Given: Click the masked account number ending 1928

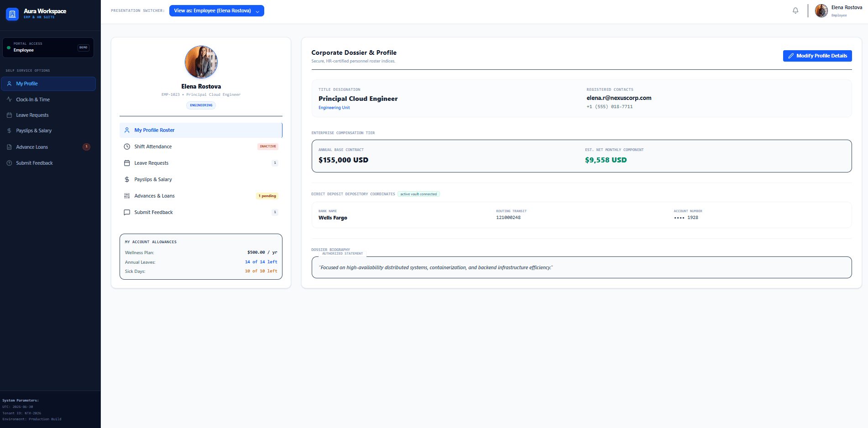Looking at the screenshot, I should point(686,218).
